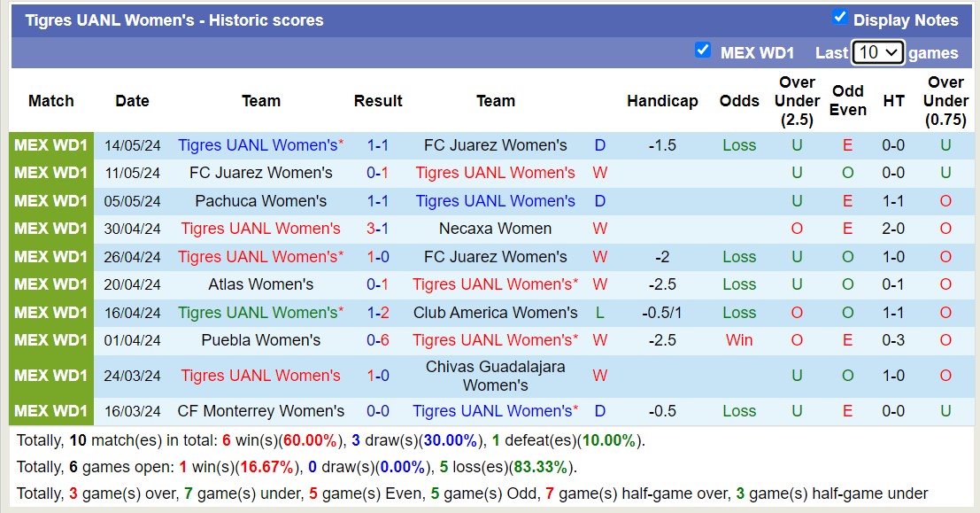Image resolution: width=980 pixels, height=513 pixels.
Task: Click the MEX WD1 badge on the 20/04/24 row
Action: 50,284
